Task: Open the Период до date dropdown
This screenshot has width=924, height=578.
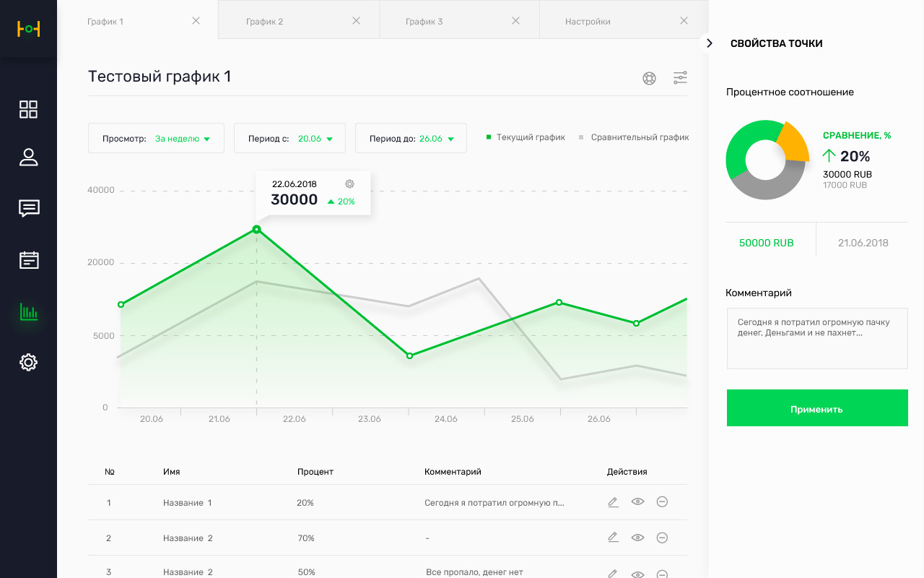Action: (411, 138)
